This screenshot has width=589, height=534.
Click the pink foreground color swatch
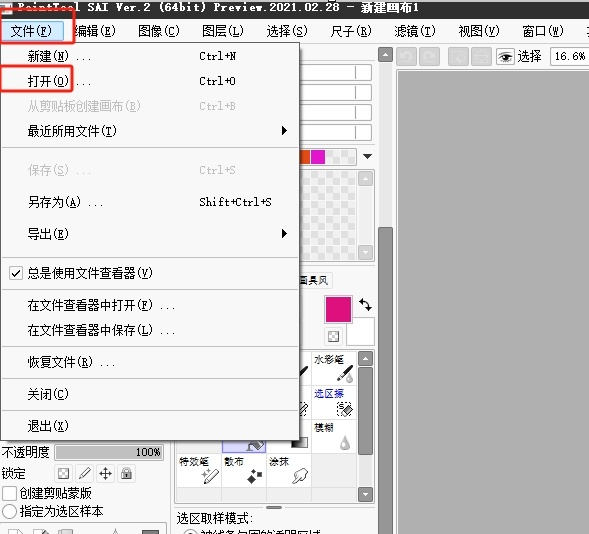click(338, 309)
